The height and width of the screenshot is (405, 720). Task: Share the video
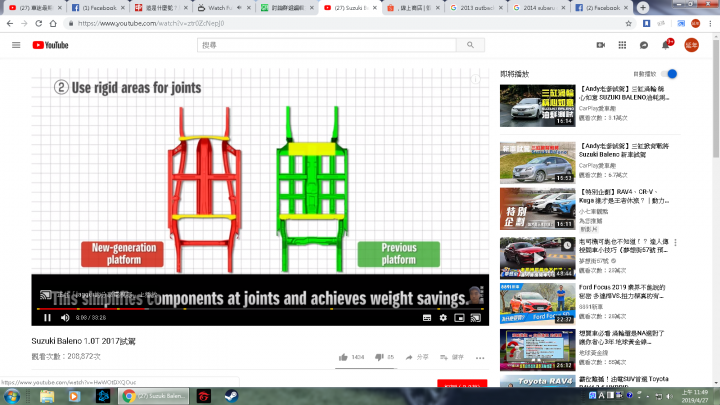(x=417, y=357)
